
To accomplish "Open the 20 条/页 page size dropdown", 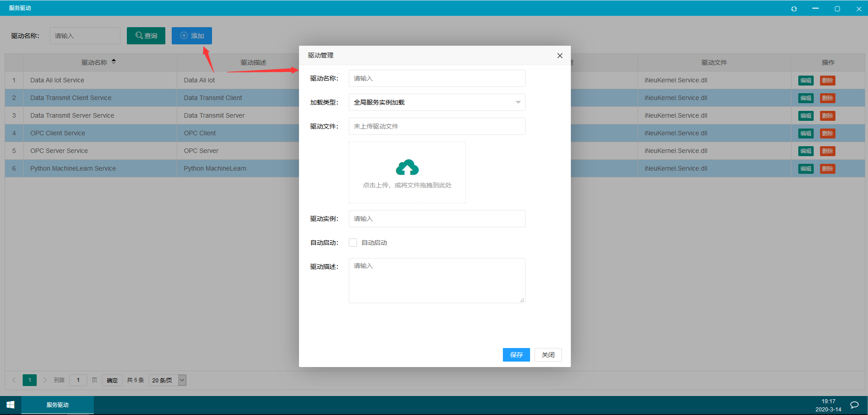I will coord(167,380).
